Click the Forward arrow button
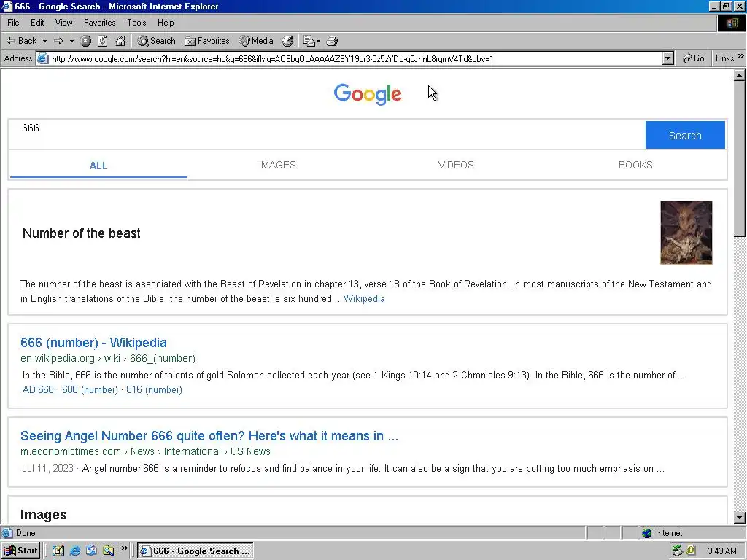Viewport: 747px width, 560px height. [58, 41]
